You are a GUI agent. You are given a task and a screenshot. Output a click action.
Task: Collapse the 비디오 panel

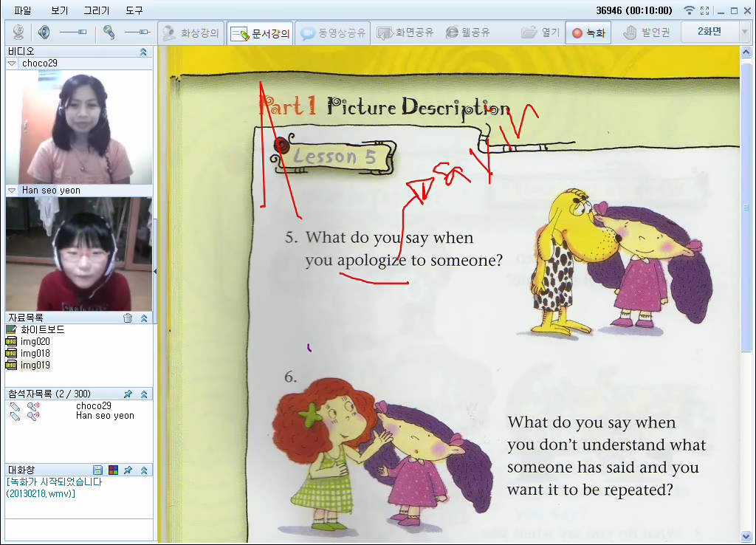(143, 52)
